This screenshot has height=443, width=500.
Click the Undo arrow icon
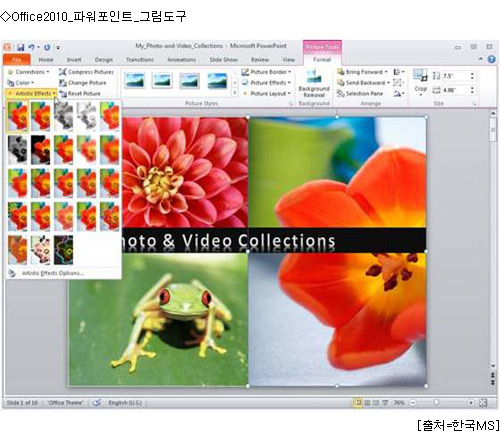point(32,47)
